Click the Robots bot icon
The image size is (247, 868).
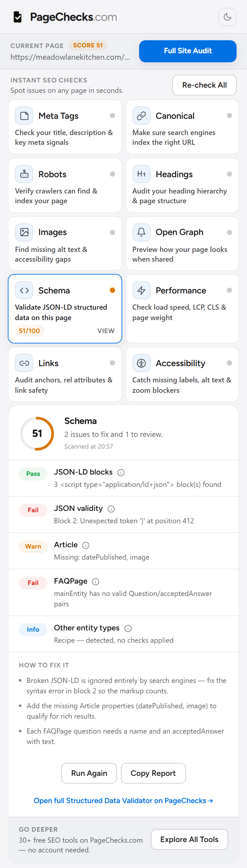[x=24, y=174]
